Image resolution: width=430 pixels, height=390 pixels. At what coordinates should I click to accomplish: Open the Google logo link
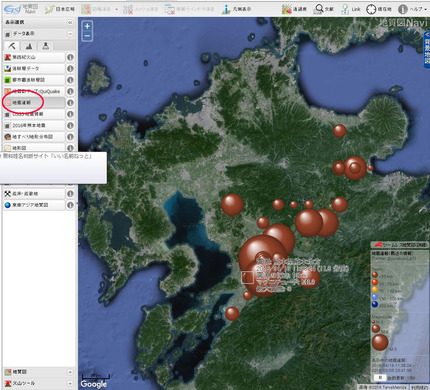(94, 384)
